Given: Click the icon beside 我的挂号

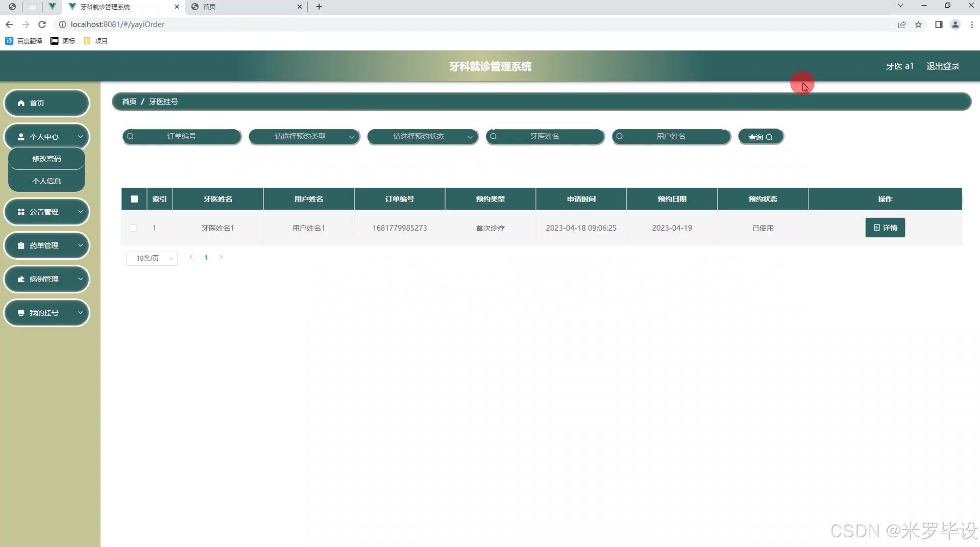Looking at the screenshot, I should point(21,313).
